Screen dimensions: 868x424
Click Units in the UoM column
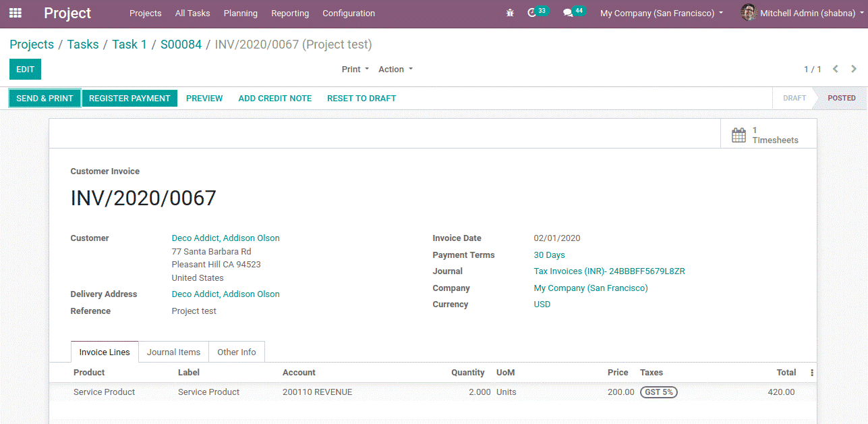(x=507, y=392)
